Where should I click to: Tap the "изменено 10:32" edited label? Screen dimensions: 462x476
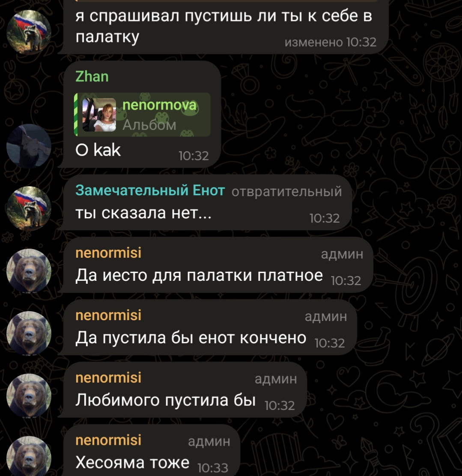point(331,42)
